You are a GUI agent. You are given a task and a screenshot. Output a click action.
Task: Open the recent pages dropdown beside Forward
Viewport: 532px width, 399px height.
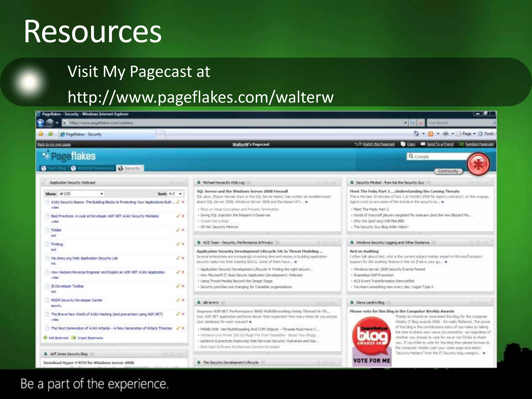(57, 123)
